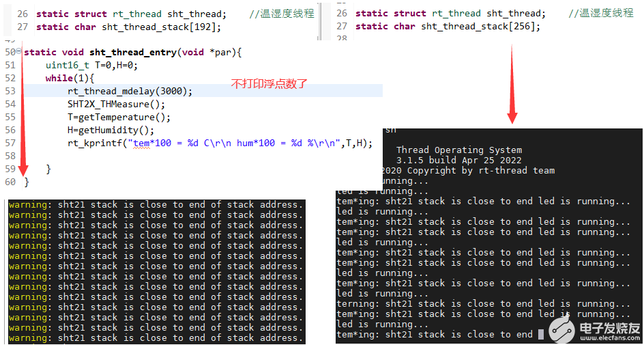Click "2020 Copyright by rt-thread team" line
The width and height of the screenshot is (644, 345).
click(468, 170)
